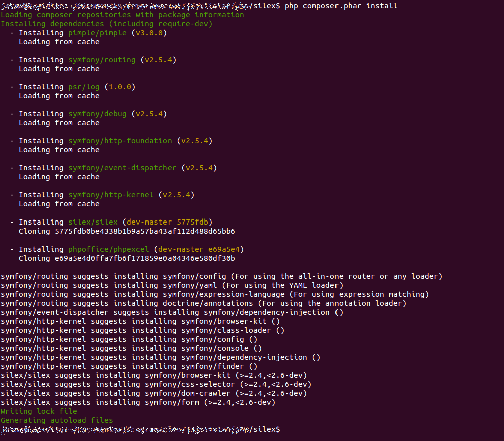Click the line suggesting 'symfony/form'
Image resolution: width=504 pixels, height=441 pixels.
138,402
